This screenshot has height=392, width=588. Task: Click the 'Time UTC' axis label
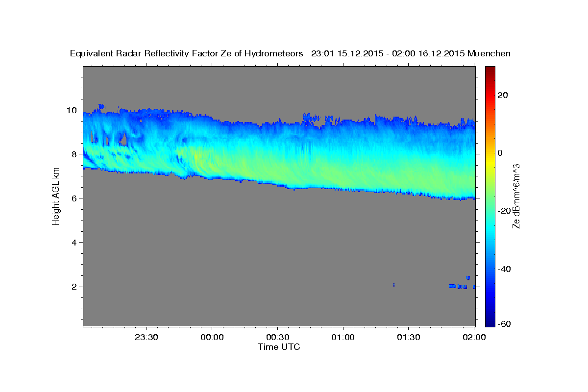pyautogui.click(x=279, y=347)
